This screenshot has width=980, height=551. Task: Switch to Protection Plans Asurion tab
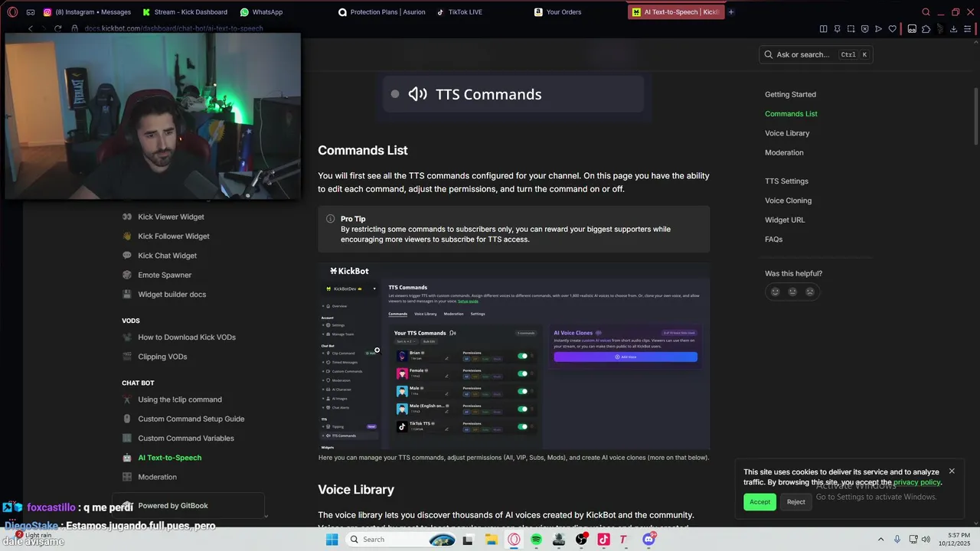coord(383,12)
